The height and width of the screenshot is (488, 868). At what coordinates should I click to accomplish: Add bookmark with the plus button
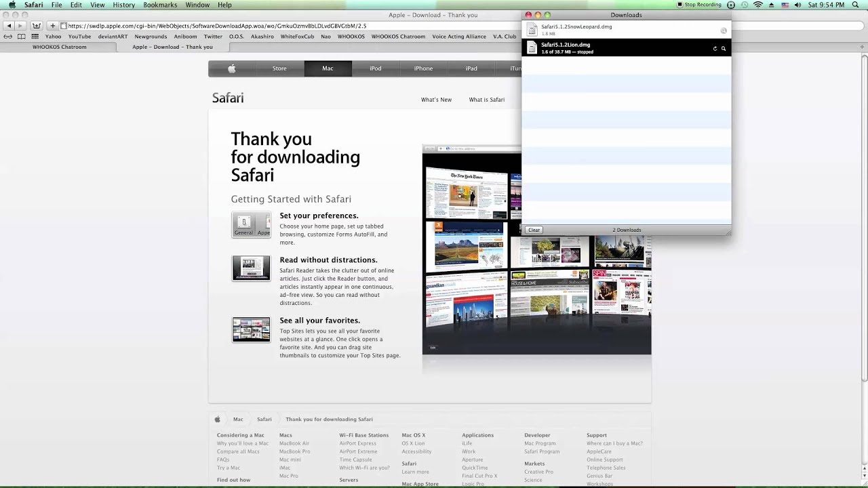[52, 26]
